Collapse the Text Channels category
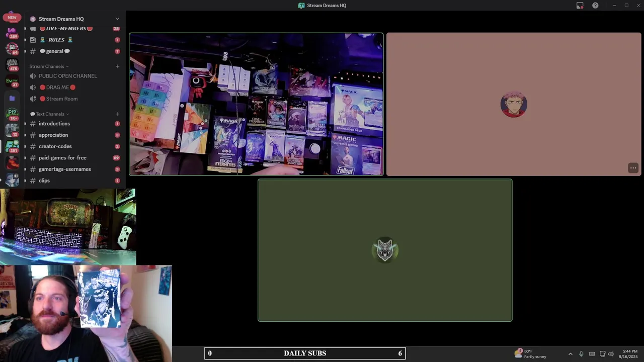 (x=50, y=114)
